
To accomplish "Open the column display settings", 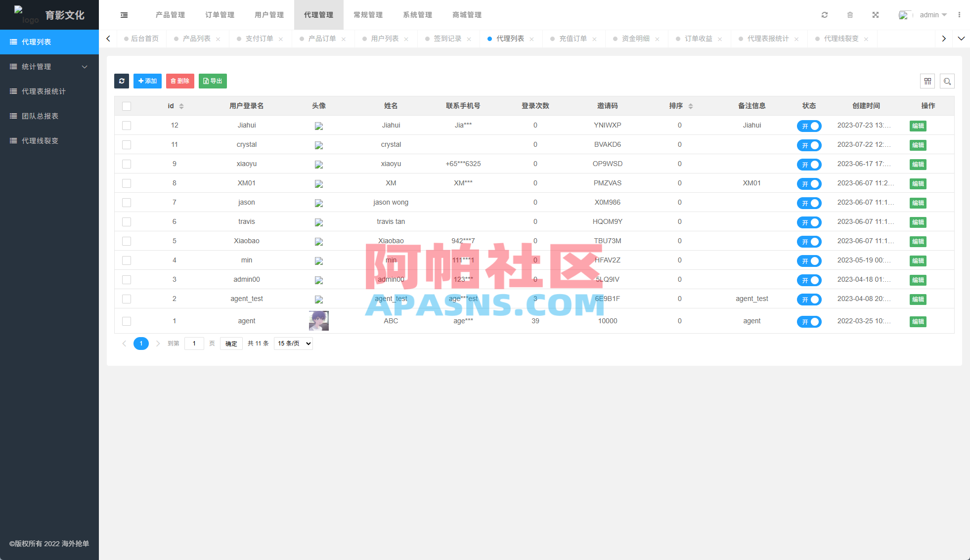I will [927, 81].
